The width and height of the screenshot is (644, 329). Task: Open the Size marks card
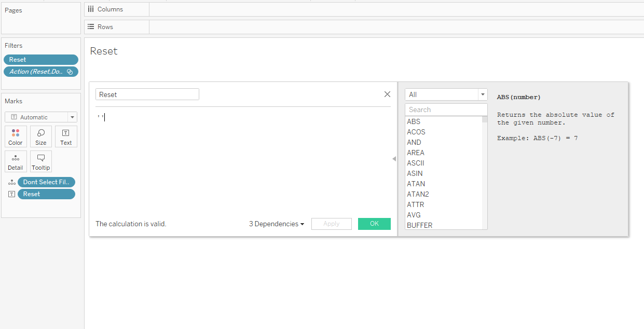[x=41, y=136]
